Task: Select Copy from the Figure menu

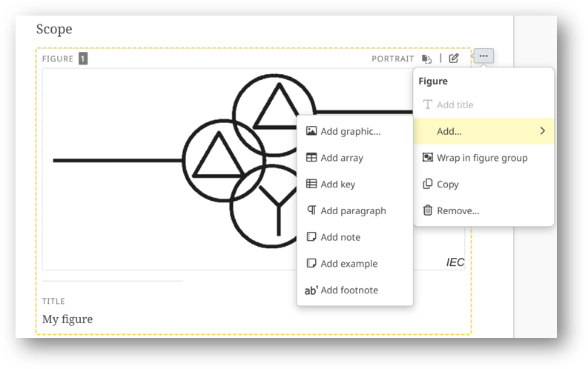Action: click(483, 184)
